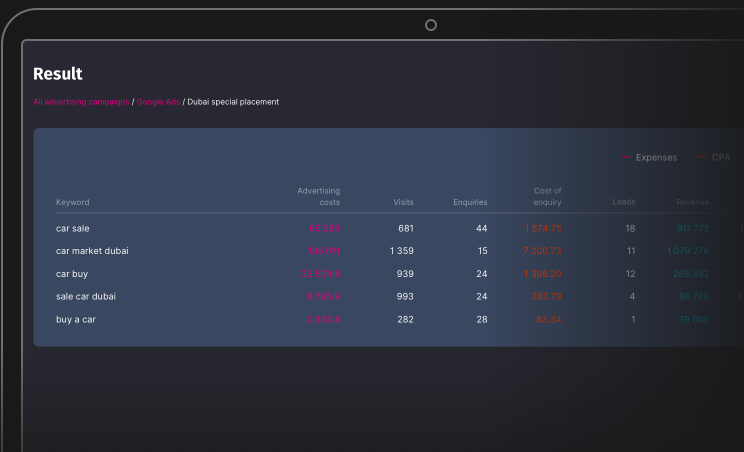The image size is (744, 452).
Task: Click advertising cost value 6 786.9
Action: 323,296
